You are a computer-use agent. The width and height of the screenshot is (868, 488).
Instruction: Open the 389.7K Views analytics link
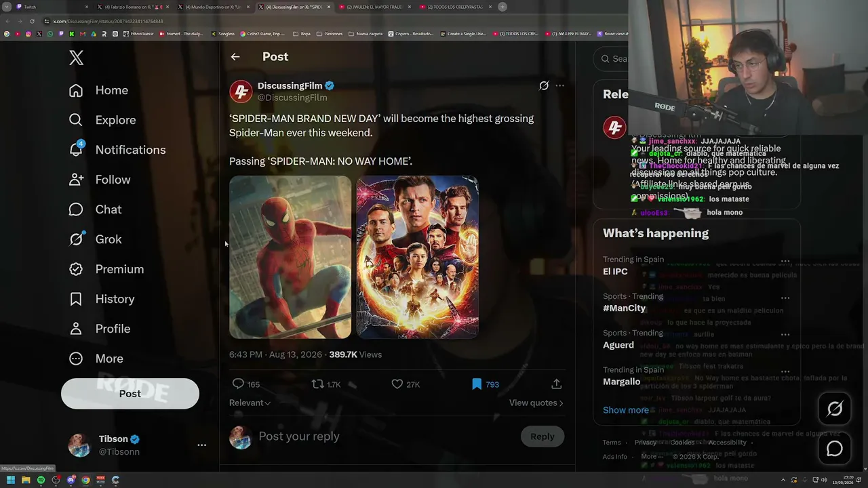355,354
